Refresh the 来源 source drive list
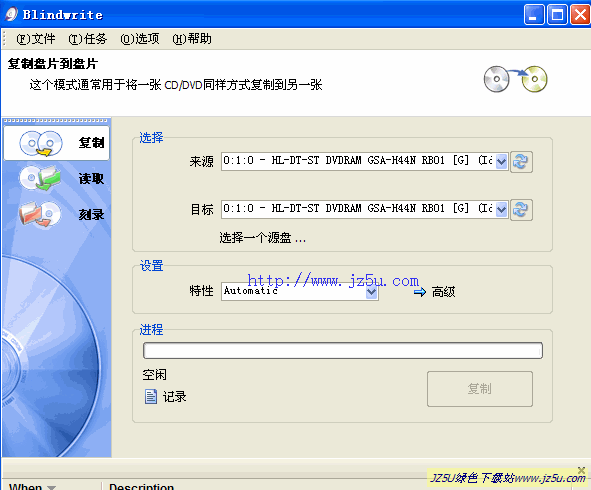Image resolution: width=591 pixels, height=490 pixels. tap(521, 162)
